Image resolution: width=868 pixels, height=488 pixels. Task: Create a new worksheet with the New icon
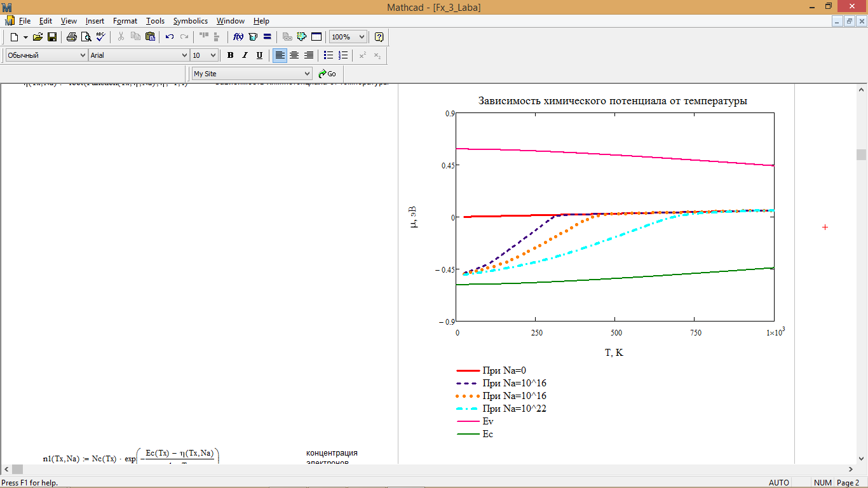click(x=14, y=37)
